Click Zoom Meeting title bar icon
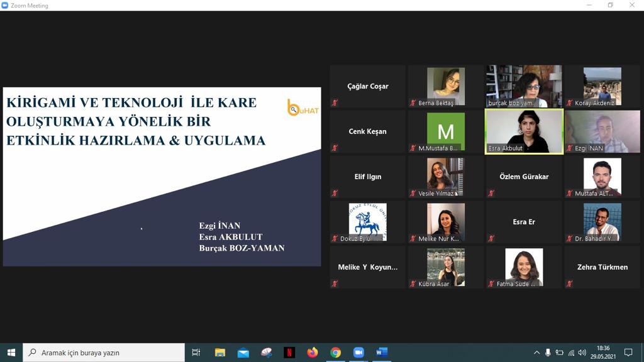The height and width of the screenshot is (362, 644). pos(4,5)
